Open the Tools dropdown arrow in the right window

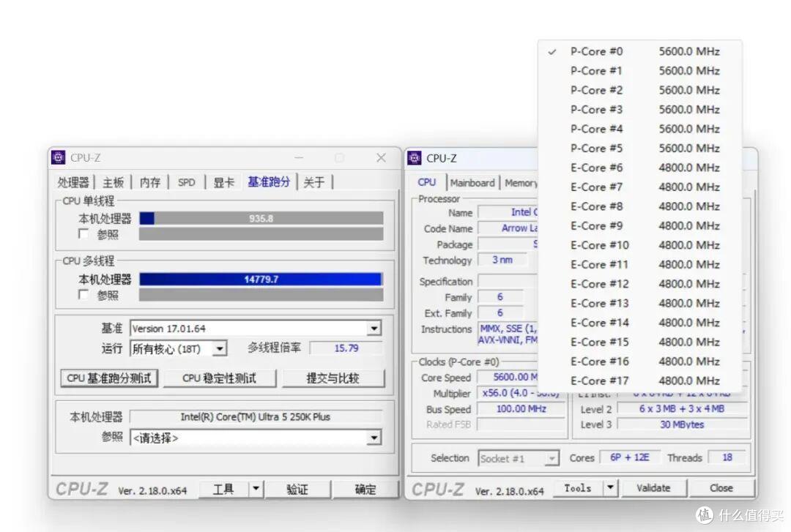[x=610, y=487]
